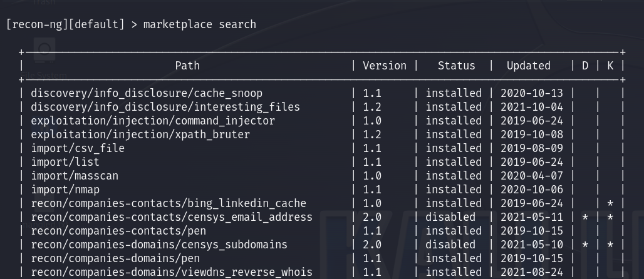Click K asterisk in bing_linkedin_cache row
Viewport: 644px width, 279px height.
(x=610, y=204)
